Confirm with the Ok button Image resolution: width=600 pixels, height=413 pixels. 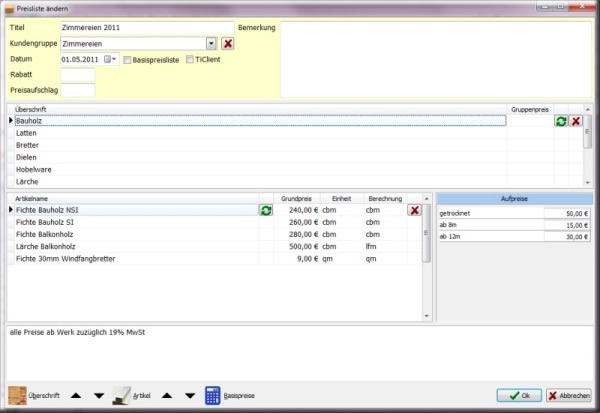519,395
